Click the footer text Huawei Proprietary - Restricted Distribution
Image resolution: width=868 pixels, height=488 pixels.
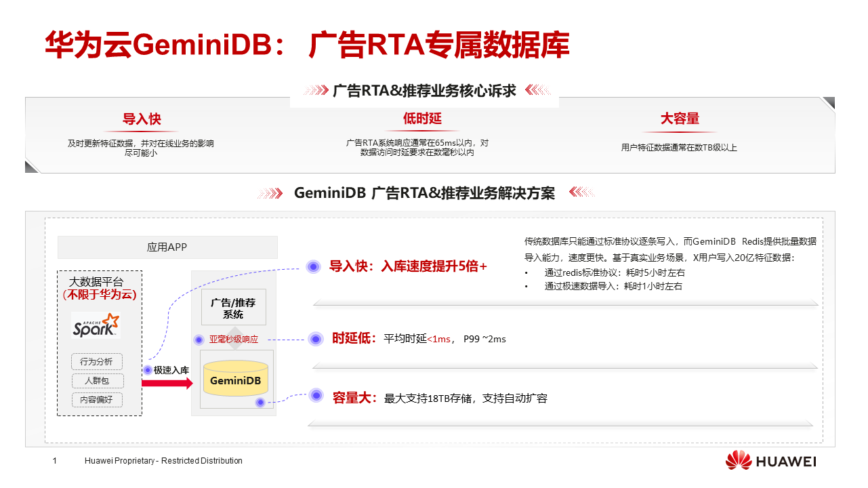163,461
